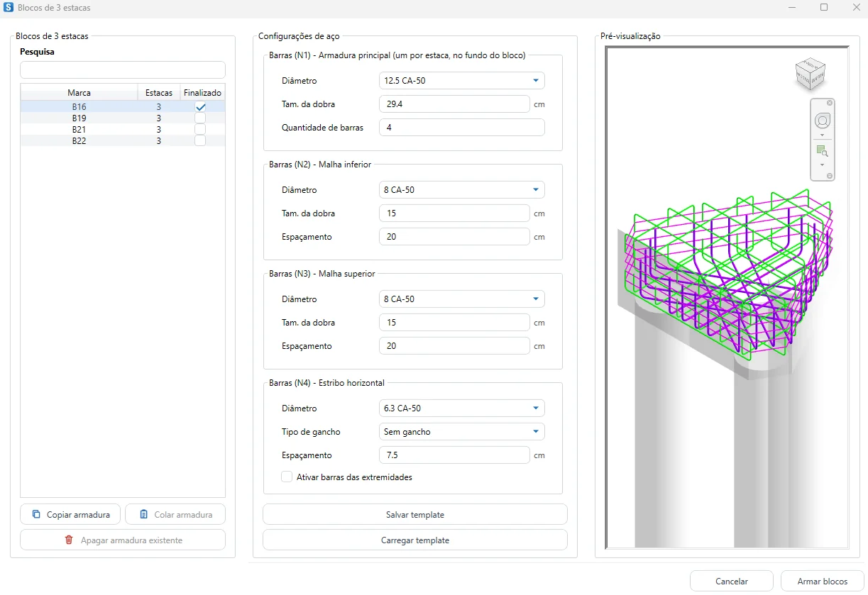Viewport: 868px width, 595px height.
Task: Open navigation bar options at bottom
Action: pyautogui.click(x=830, y=176)
